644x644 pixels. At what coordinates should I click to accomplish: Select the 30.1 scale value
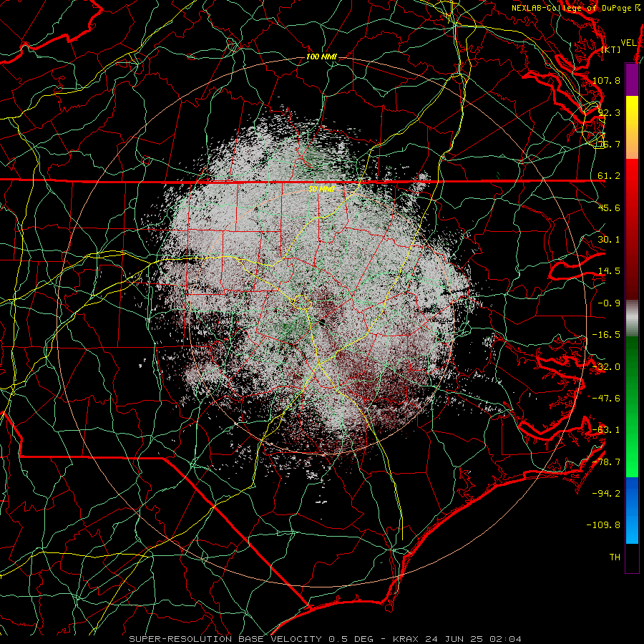tap(609, 240)
